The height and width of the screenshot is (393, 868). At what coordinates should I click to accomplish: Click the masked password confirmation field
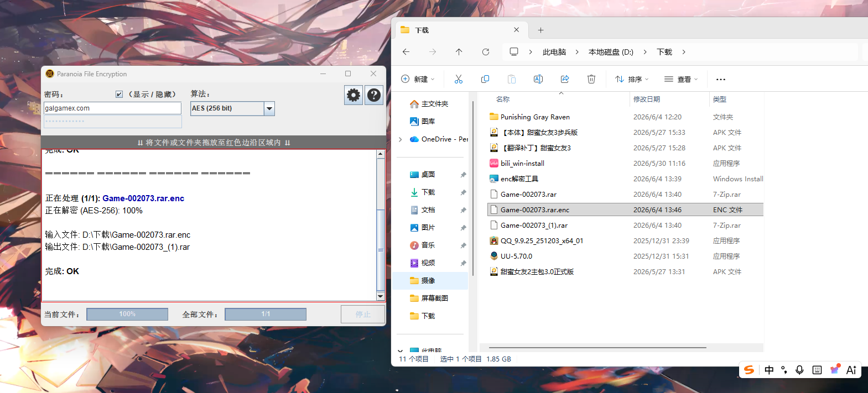pyautogui.click(x=113, y=121)
